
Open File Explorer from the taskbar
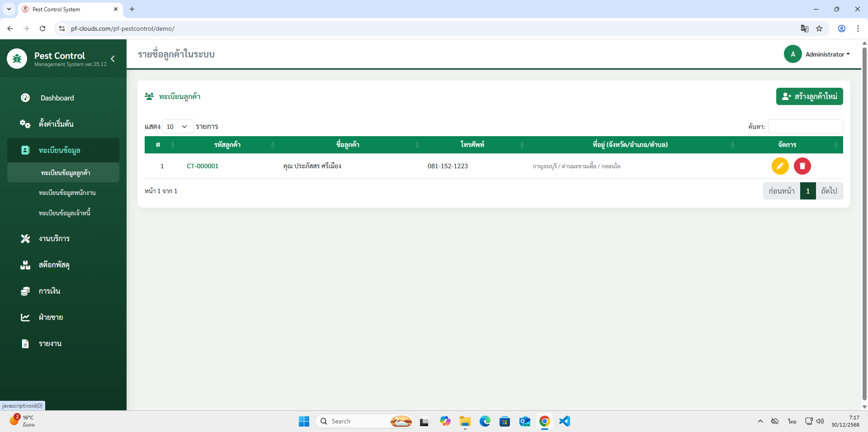pyautogui.click(x=465, y=421)
